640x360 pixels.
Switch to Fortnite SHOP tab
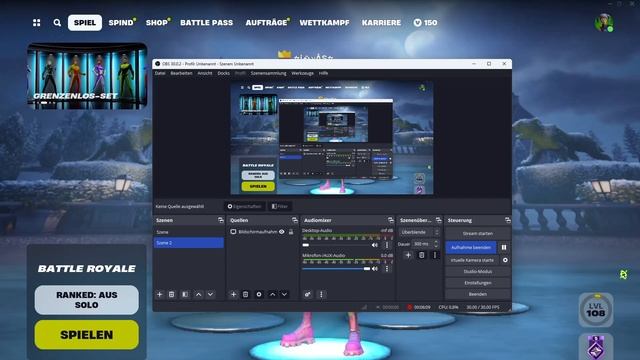pos(158,23)
